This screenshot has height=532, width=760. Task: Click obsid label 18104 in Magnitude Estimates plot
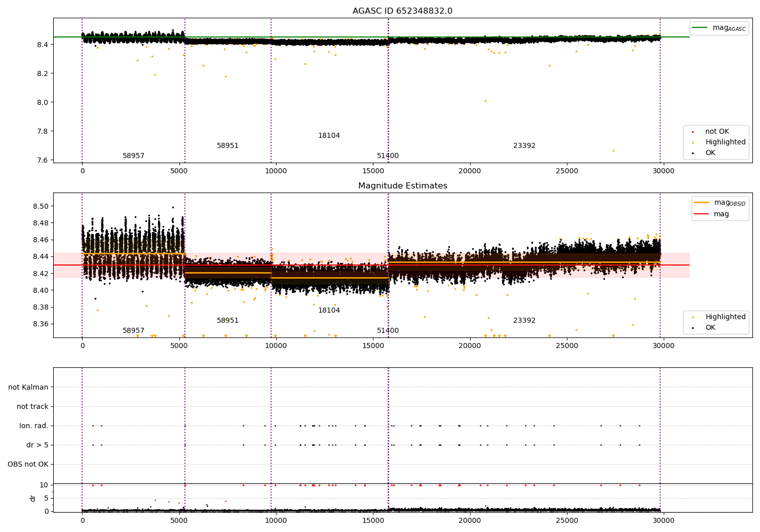(329, 311)
